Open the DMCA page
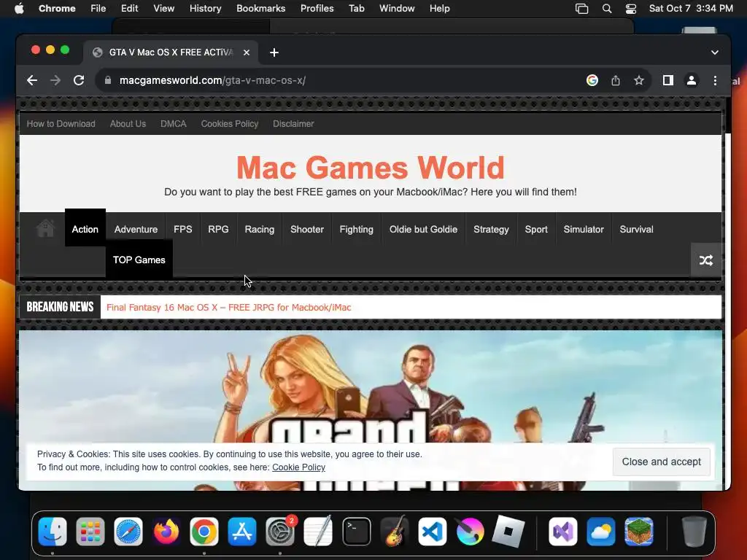The image size is (747, 560). coord(174,124)
